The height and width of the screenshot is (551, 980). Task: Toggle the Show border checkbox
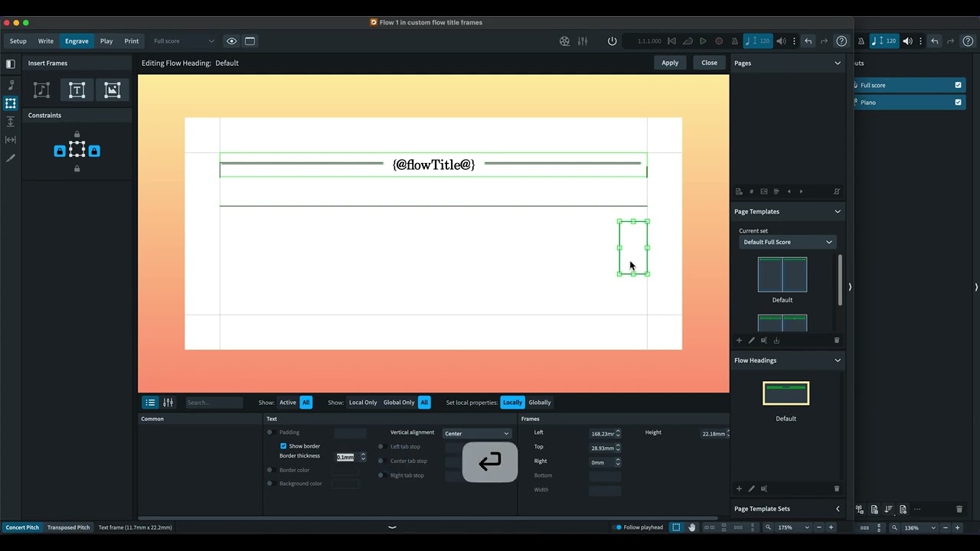[283, 446]
